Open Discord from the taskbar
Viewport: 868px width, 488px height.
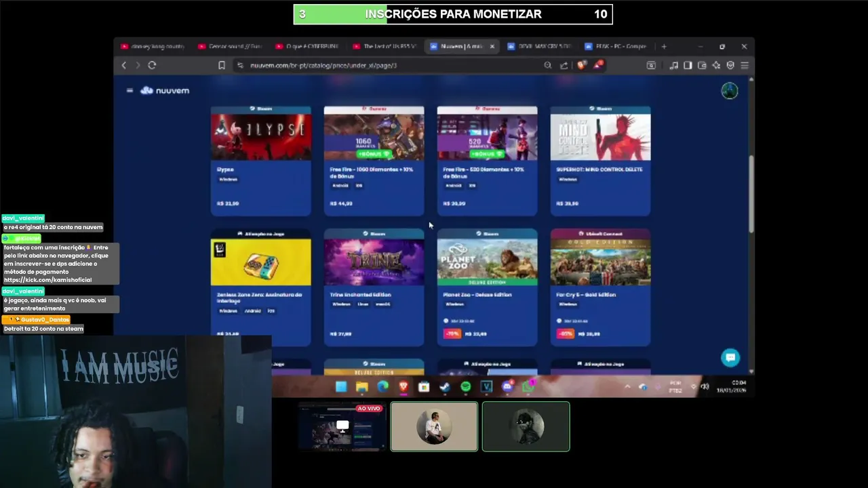[x=507, y=386]
